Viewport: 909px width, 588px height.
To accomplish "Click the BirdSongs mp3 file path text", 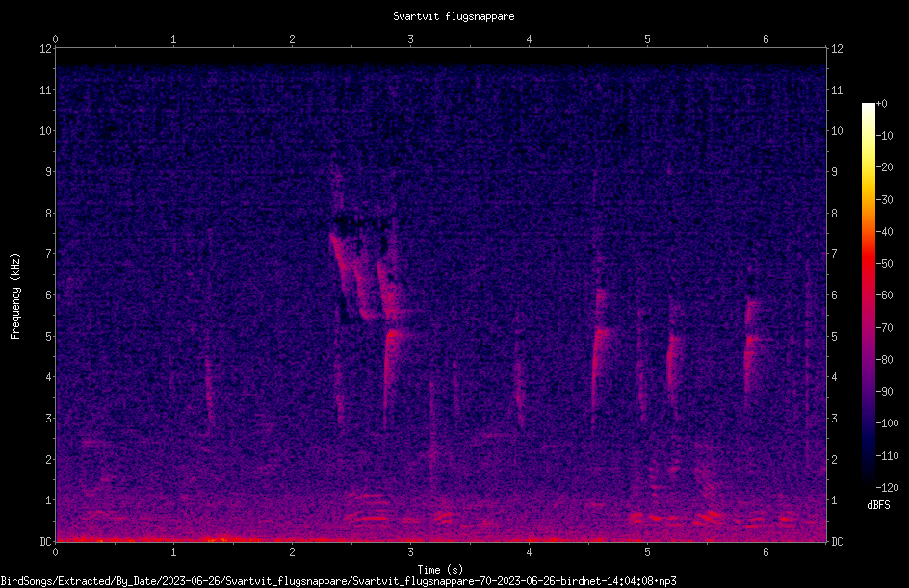I will pos(339,581).
